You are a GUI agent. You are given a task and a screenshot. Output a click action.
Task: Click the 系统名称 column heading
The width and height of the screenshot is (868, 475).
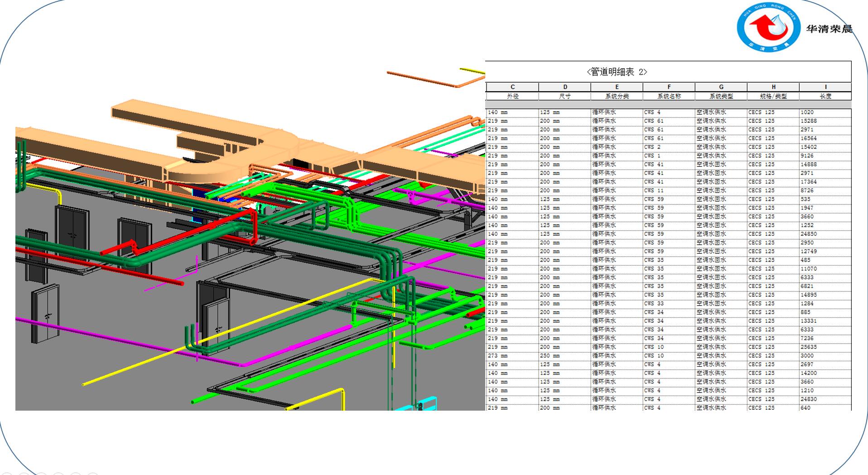pos(669,96)
